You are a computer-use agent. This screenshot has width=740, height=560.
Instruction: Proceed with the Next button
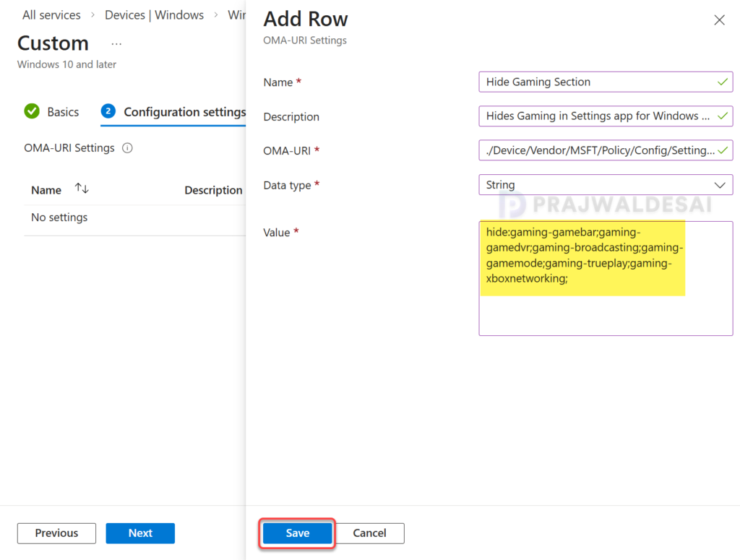[140, 533]
